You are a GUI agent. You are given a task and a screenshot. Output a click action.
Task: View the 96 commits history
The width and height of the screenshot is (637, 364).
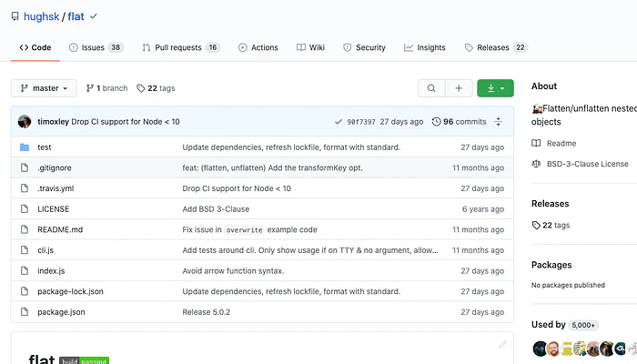click(459, 121)
